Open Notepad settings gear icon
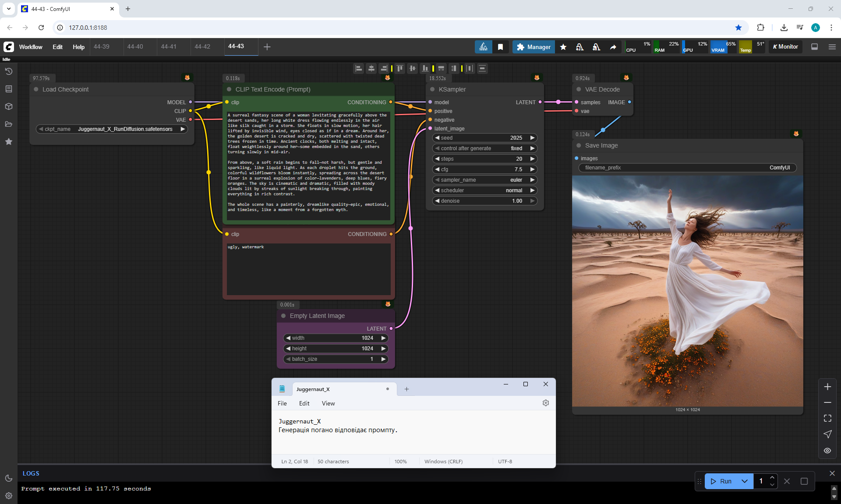 (x=546, y=403)
